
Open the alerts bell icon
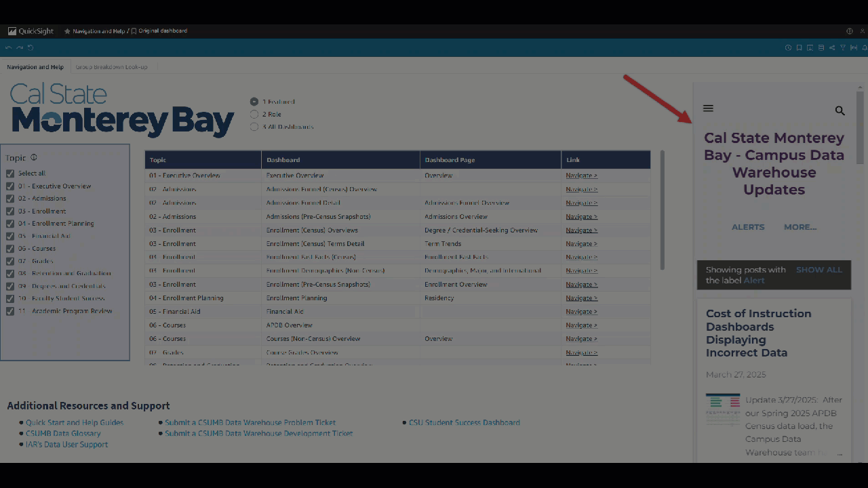pyautogui.click(x=865, y=47)
